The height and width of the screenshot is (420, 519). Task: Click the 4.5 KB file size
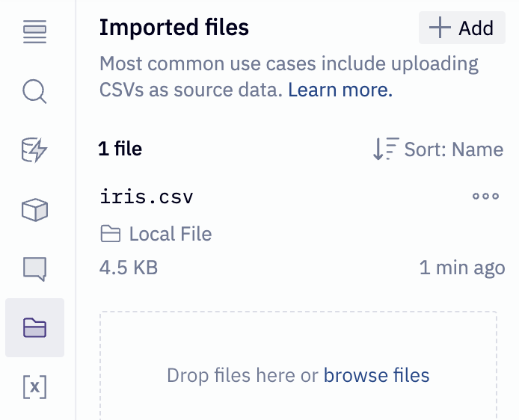(129, 268)
